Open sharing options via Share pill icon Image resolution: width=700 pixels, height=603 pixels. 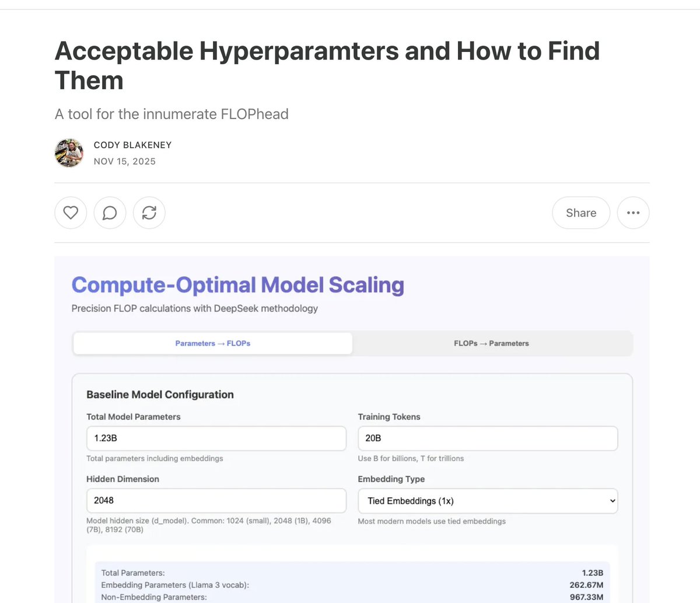(580, 212)
